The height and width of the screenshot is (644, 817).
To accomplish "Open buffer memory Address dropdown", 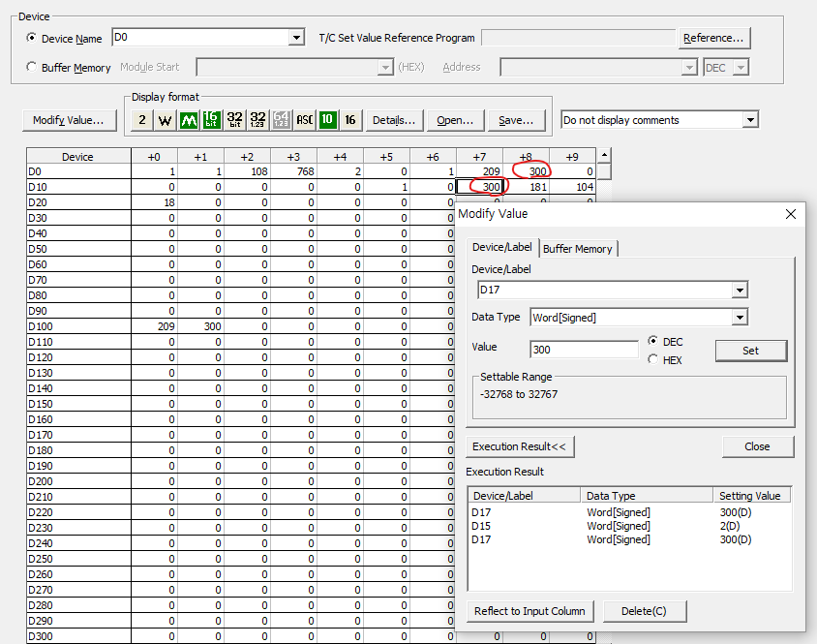I will (x=689, y=67).
